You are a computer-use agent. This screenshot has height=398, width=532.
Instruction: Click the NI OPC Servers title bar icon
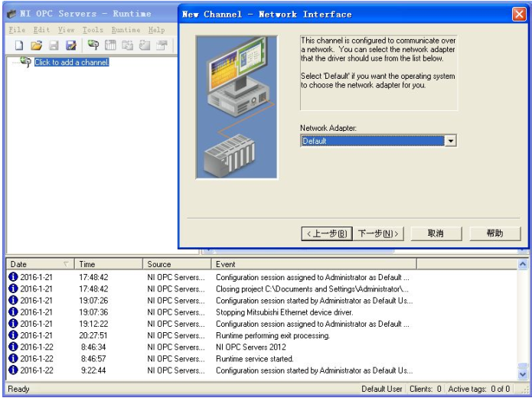pos(12,14)
